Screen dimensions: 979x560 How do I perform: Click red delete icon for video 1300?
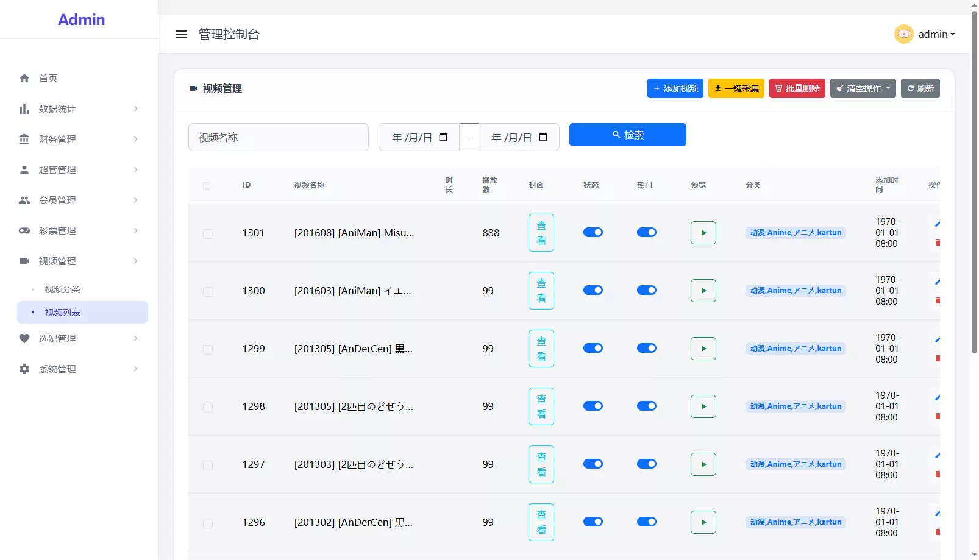tap(937, 300)
